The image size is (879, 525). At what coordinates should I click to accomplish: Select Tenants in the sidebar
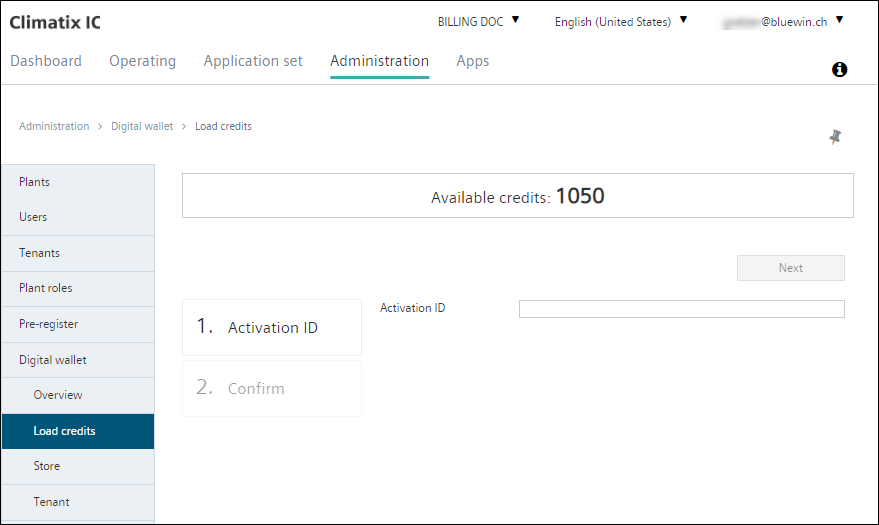click(x=78, y=253)
